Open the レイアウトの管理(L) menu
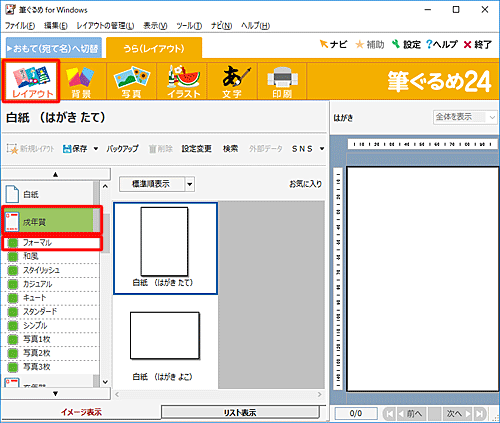 coord(105,26)
